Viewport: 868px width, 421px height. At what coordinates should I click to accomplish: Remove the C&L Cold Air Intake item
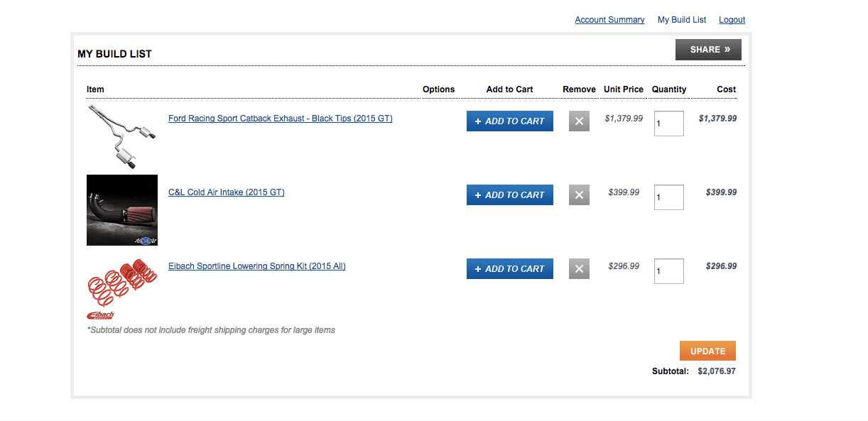579,195
